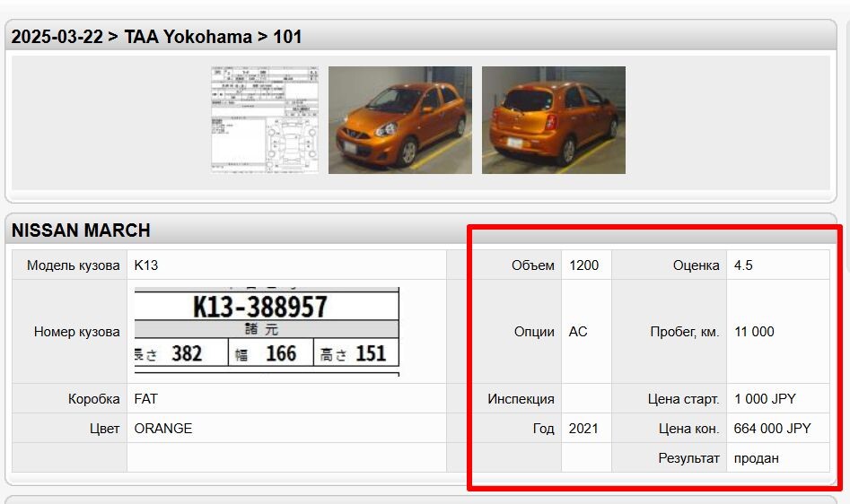Select the final price '664 000 JPY'

(x=773, y=429)
